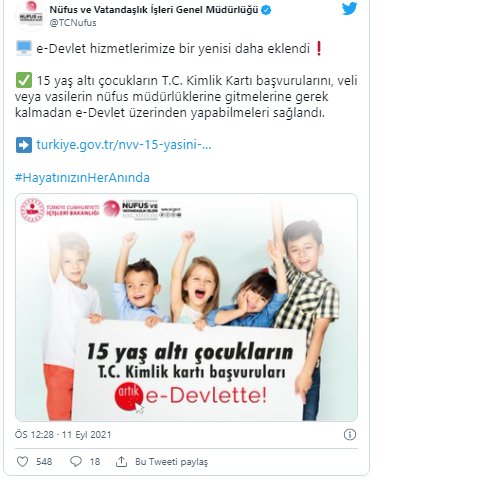Image resolution: width=500 pixels, height=481 pixels.
Task: Open replies via speech bubble icon
Action: tap(76, 462)
